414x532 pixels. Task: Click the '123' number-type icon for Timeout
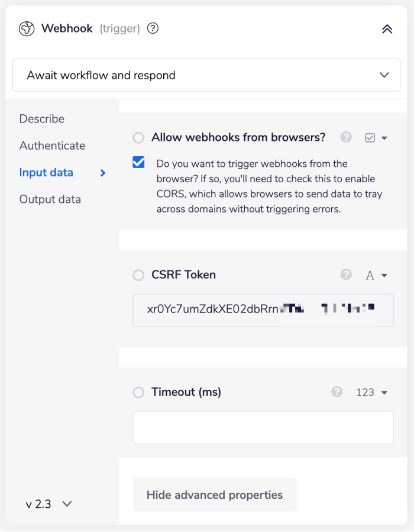click(366, 392)
